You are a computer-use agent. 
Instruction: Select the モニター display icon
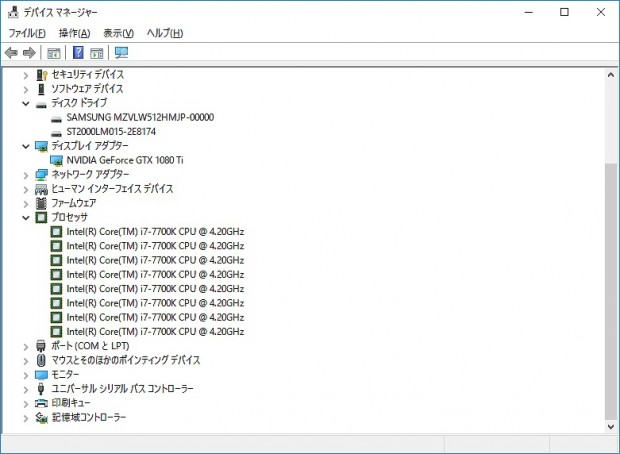pyautogui.click(x=41, y=375)
